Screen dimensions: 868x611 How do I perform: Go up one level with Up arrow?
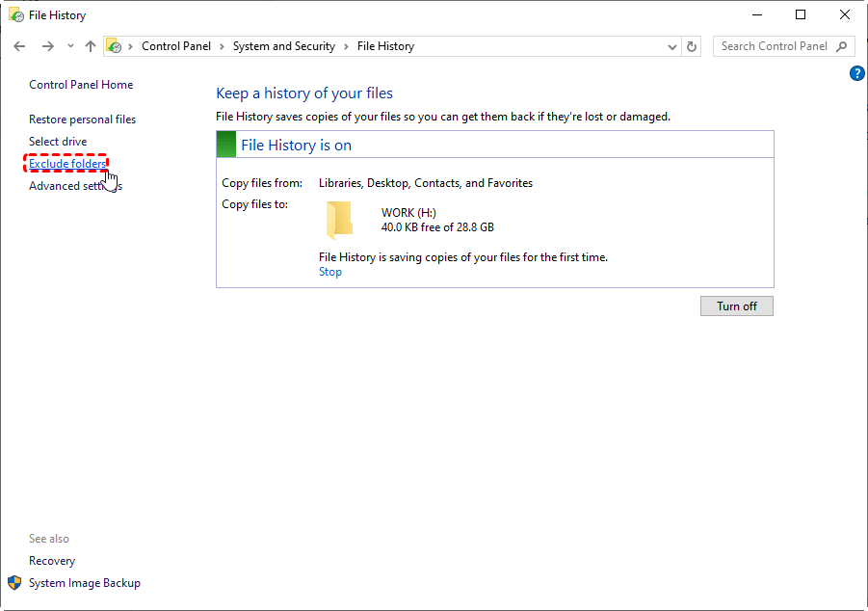(91, 46)
